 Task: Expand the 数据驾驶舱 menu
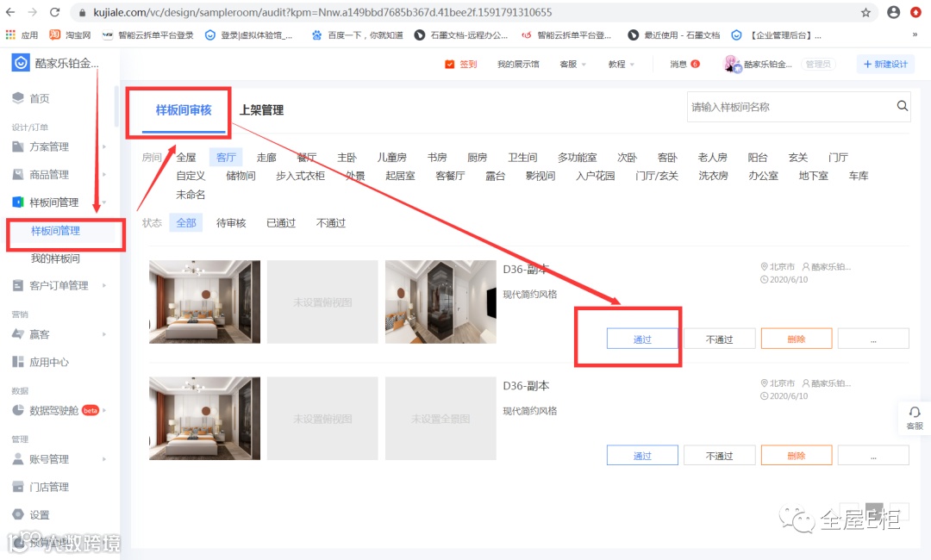(104, 410)
